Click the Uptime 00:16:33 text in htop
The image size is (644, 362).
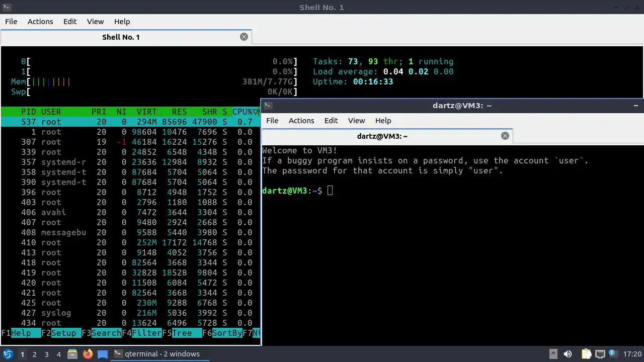click(x=353, y=81)
